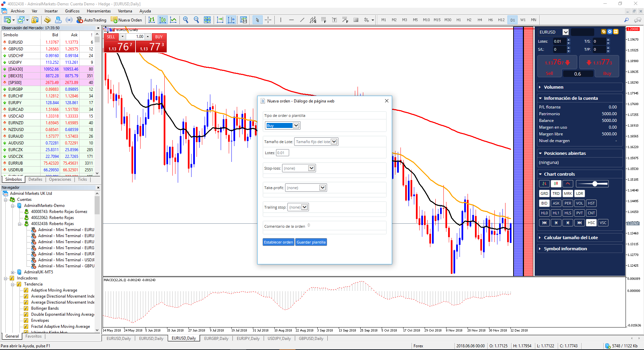Switch chart to candlestick view icon
This screenshot has height=350, width=644.
(x=163, y=20)
